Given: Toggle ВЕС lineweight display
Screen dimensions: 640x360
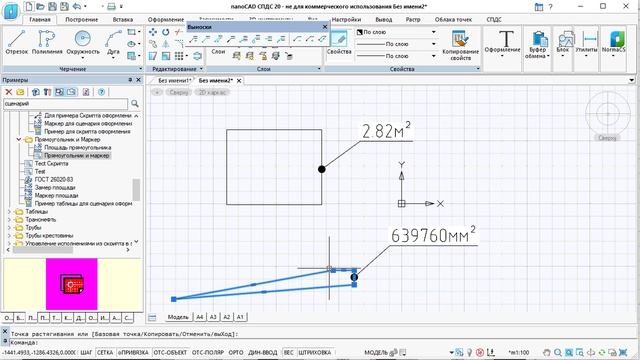Looking at the screenshot, I should coord(288,352).
